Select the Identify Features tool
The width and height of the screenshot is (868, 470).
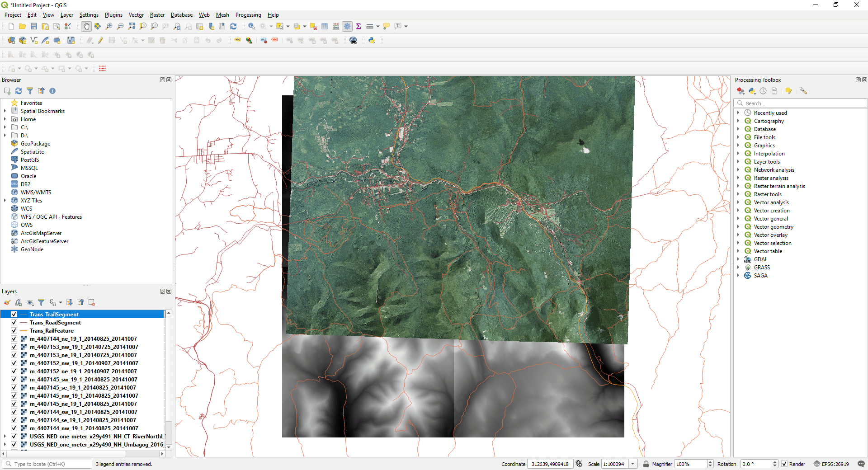tap(252, 26)
